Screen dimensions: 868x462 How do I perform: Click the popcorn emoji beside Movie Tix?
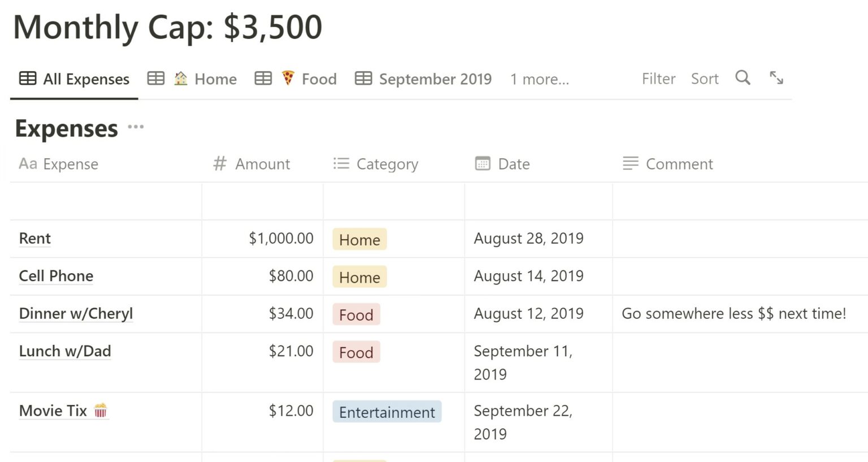coord(101,411)
